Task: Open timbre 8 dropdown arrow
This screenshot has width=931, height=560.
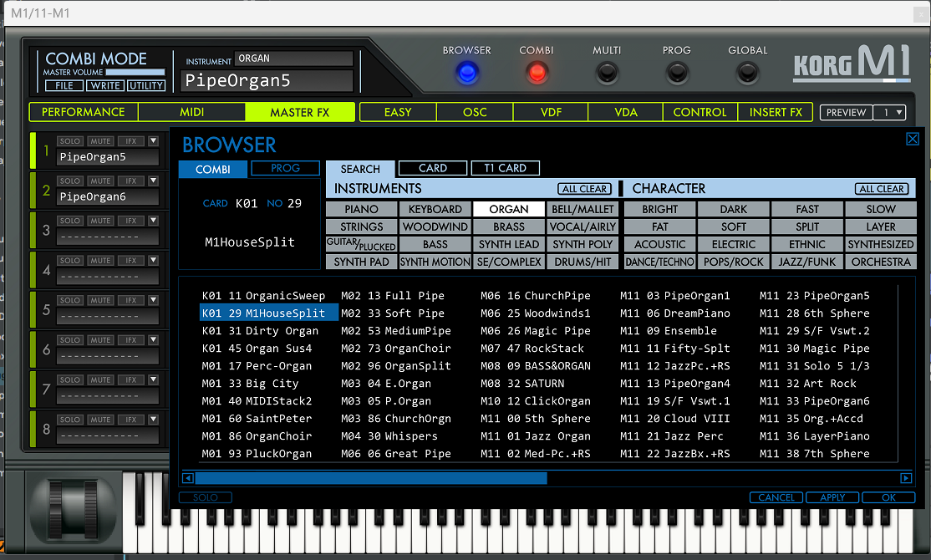Action: (x=153, y=420)
